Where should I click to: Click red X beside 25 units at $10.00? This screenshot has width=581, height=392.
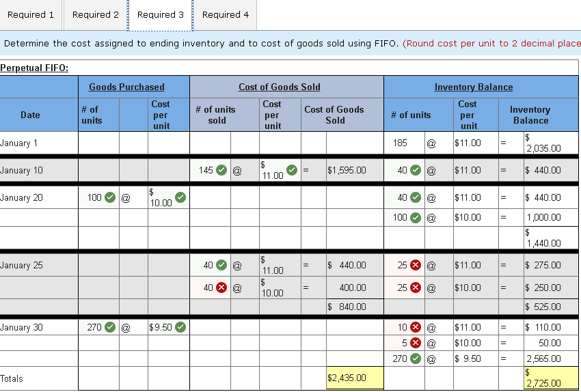416,288
